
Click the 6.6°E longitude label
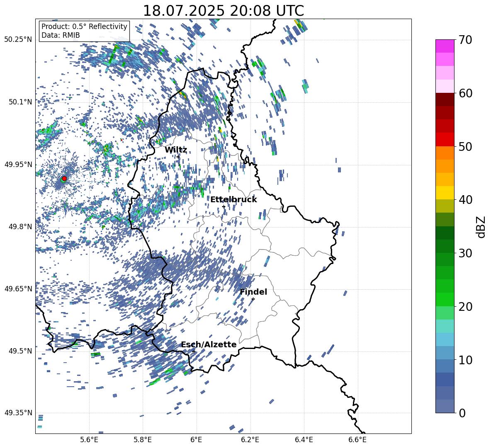point(357,440)
